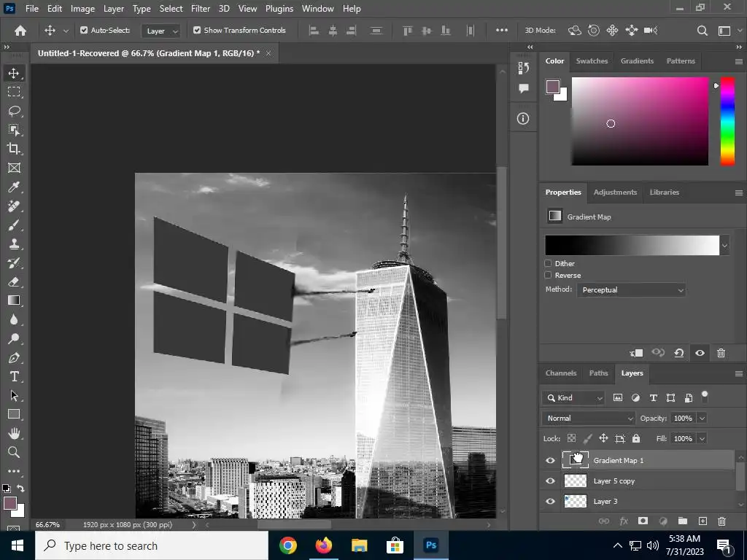Select the Horizontal Type tool
This screenshot has width=747, height=560.
14,377
